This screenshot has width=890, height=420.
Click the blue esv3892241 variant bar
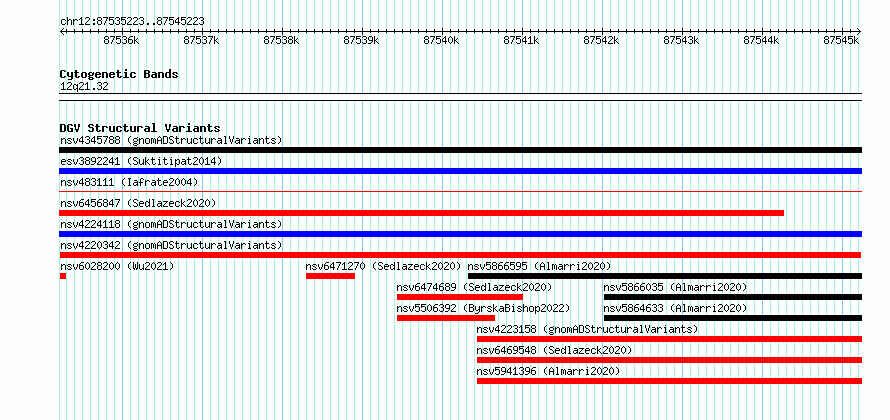(460, 171)
